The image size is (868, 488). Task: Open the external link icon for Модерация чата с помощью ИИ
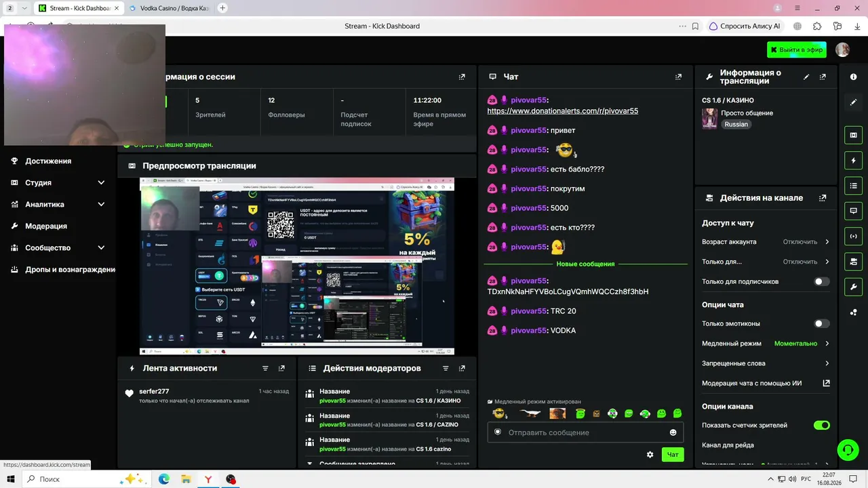826,383
